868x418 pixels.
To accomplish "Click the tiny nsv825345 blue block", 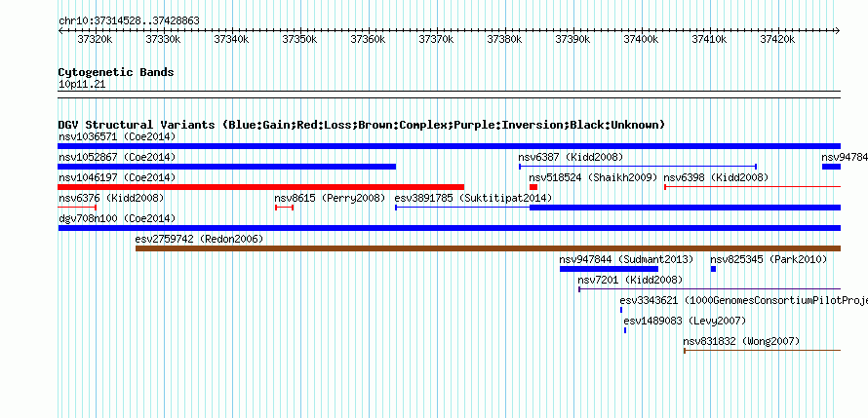I will point(713,269).
